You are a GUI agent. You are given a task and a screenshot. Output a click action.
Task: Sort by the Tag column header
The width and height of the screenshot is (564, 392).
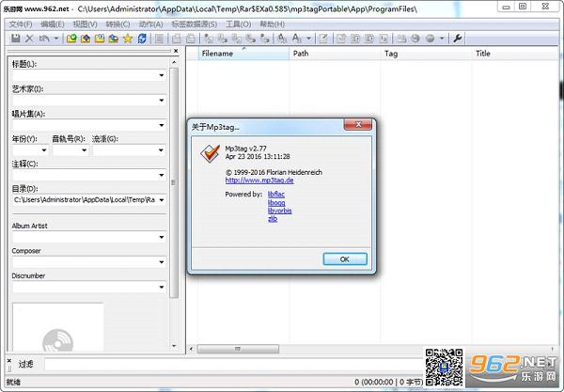pyautogui.click(x=426, y=54)
